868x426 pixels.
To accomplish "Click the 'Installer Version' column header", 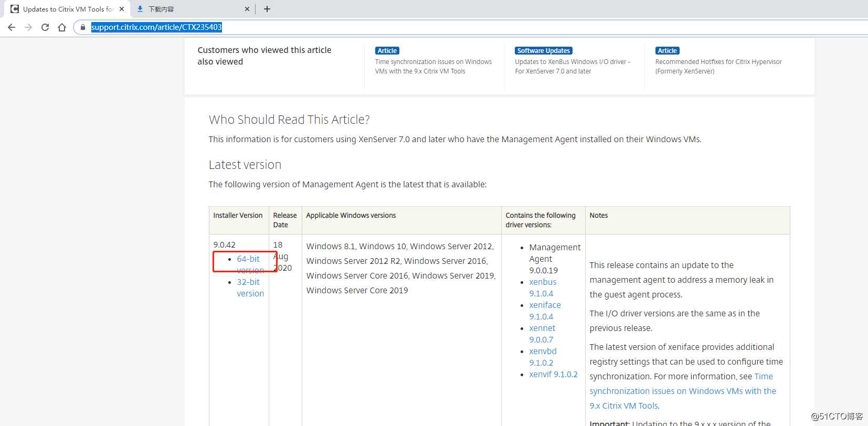I will (x=238, y=215).
